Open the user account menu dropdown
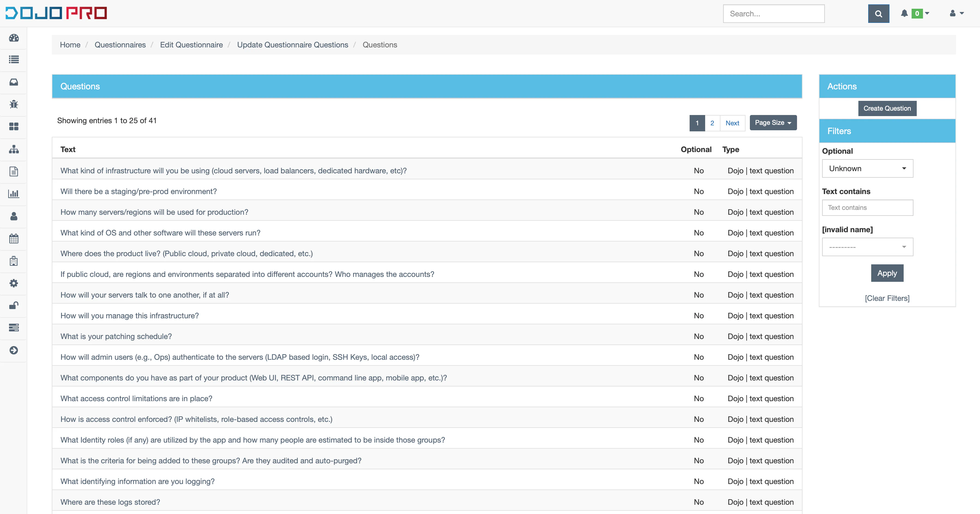Image resolution: width=980 pixels, height=514 pixels. click(x=956, y=13)
